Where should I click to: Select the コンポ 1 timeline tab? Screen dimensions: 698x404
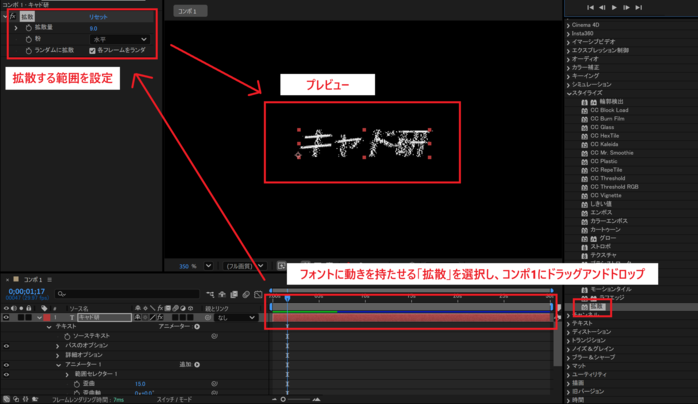tap(32, 279)
